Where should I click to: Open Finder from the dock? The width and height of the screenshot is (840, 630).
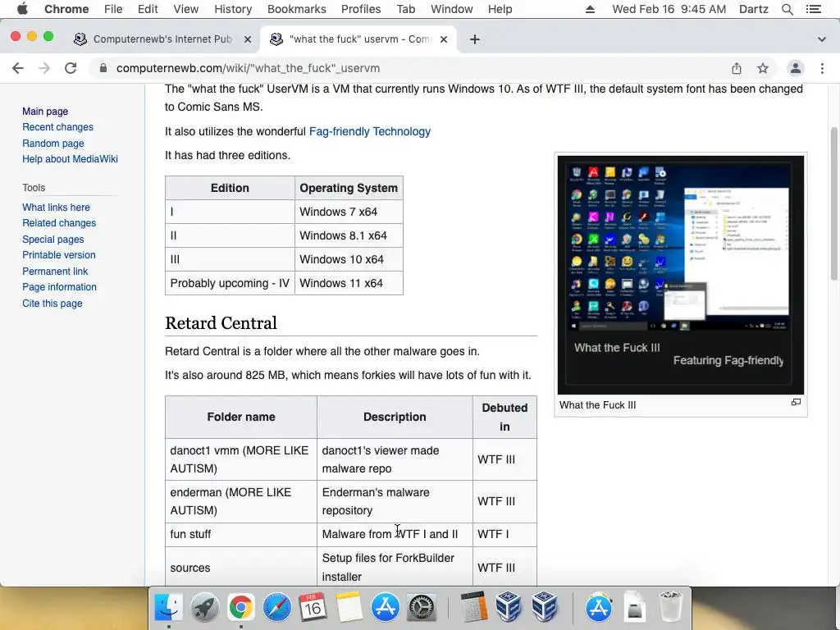[168, 607]
